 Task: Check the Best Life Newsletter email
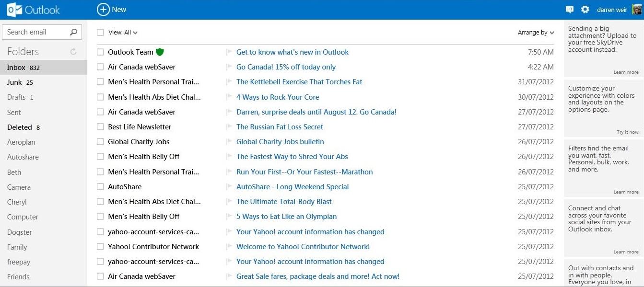click(x=100, y=127)
